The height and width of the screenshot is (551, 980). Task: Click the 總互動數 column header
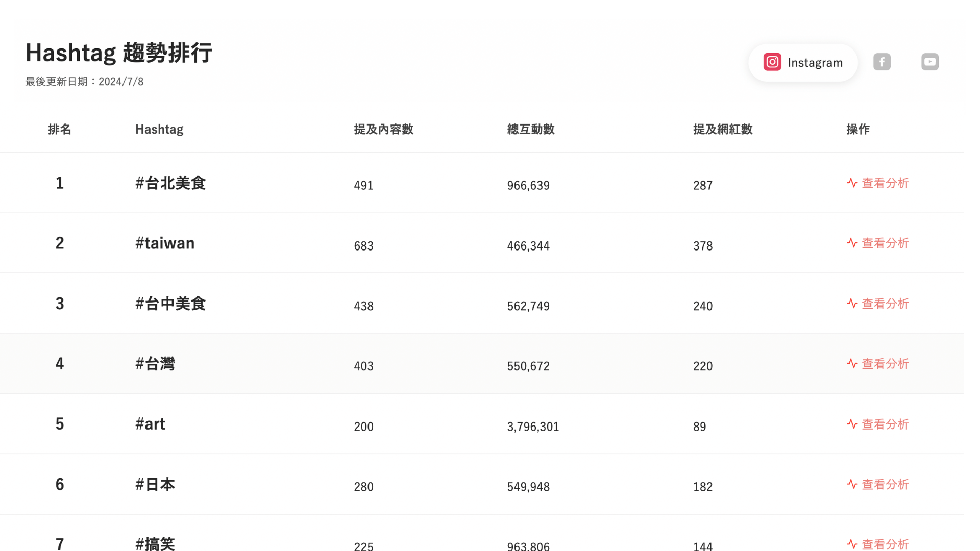531,129
